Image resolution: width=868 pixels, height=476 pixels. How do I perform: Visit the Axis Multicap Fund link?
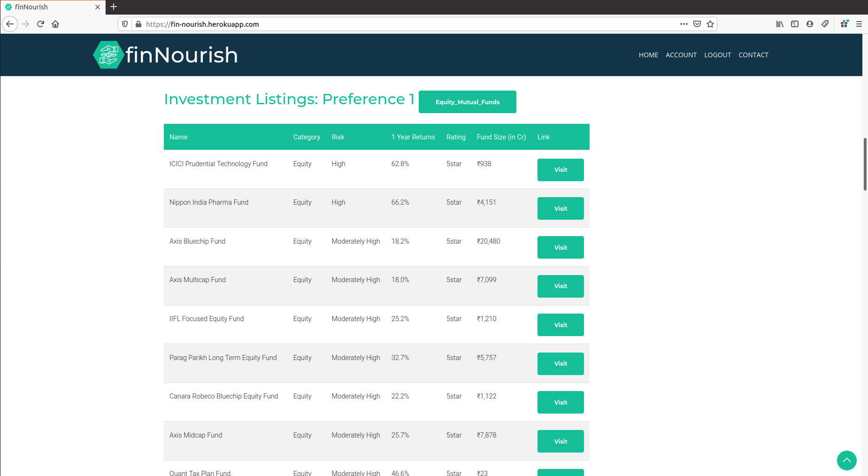coord(561,286)
